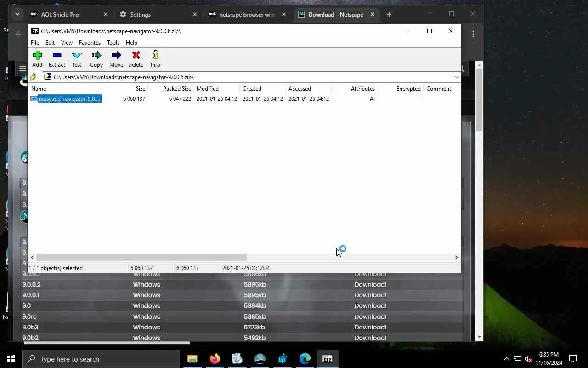Viewport: 588px width, 368px height.
Task: Sort by the Created column header
Action: click(263, 89)
